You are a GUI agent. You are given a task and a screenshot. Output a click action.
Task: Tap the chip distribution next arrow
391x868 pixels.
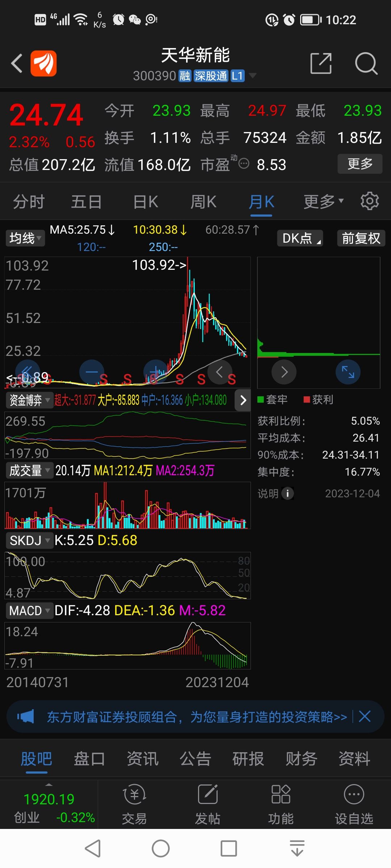click(284, 372)
